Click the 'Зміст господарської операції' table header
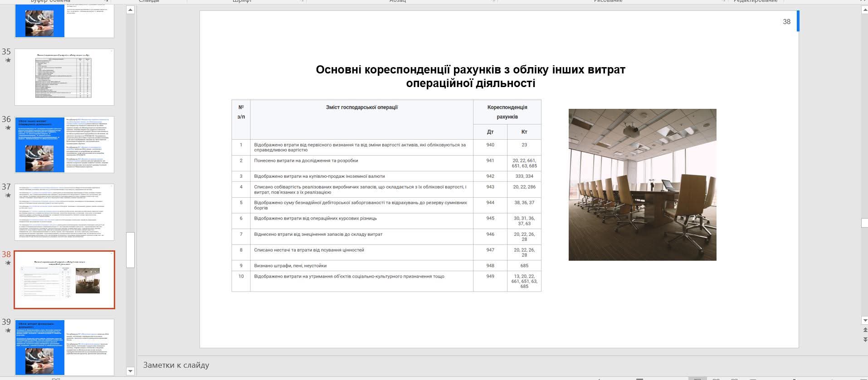Screen dimensions: 868x380 (361, 107)
